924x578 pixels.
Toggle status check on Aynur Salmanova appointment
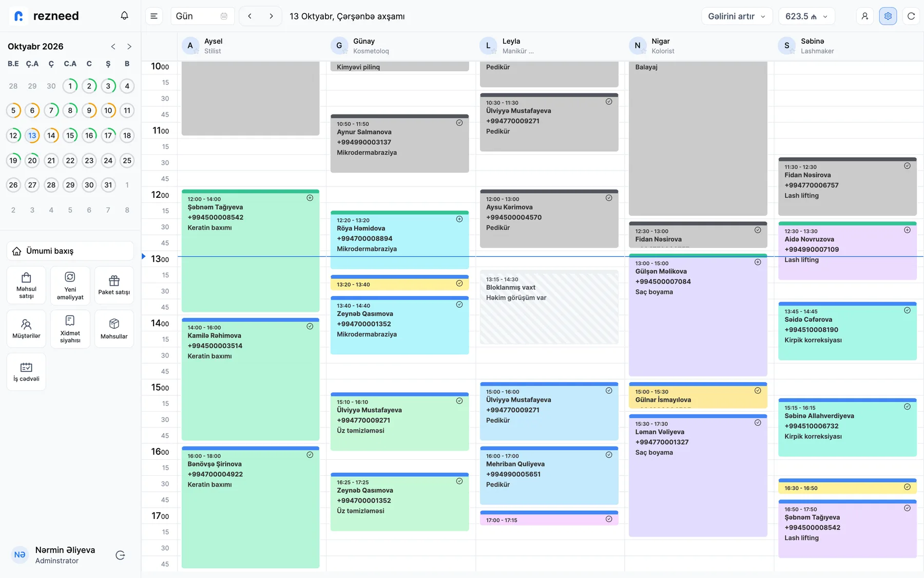click(x=459, y=123)
